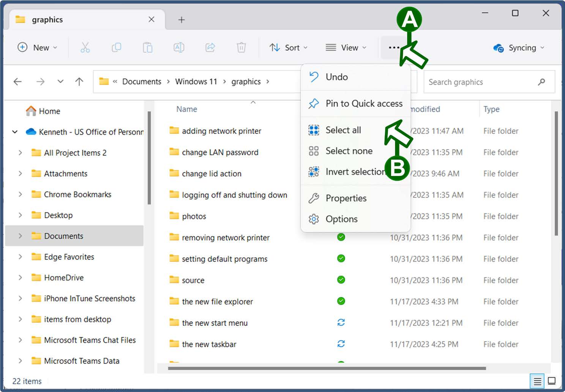Expand the All Project Items 2 node

pyautogui.click(x=20, y=153)
